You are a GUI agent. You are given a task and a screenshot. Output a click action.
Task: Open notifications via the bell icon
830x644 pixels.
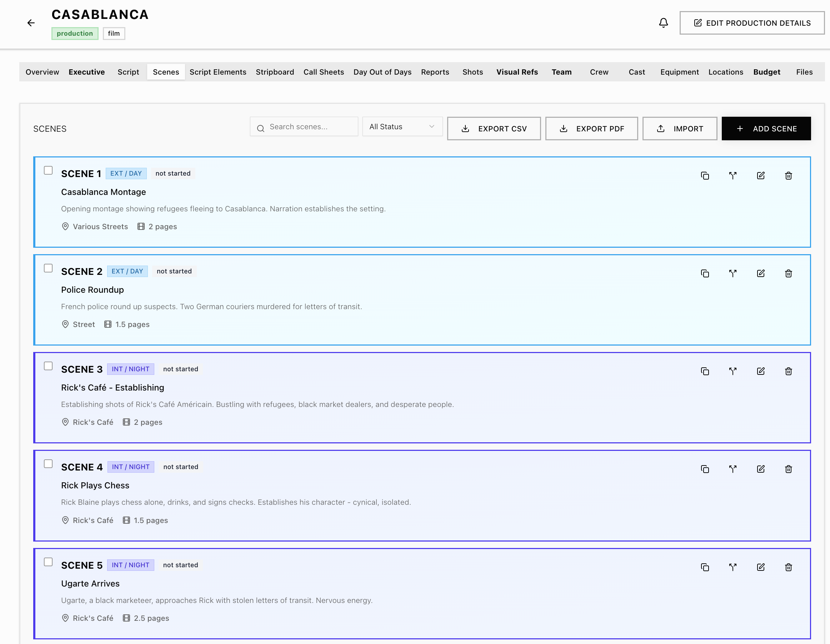663,22
